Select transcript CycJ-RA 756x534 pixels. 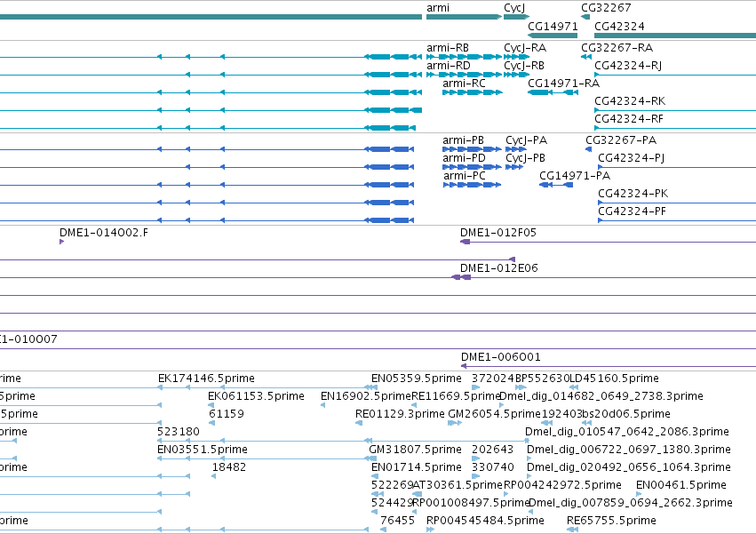[x=525, y=48]
